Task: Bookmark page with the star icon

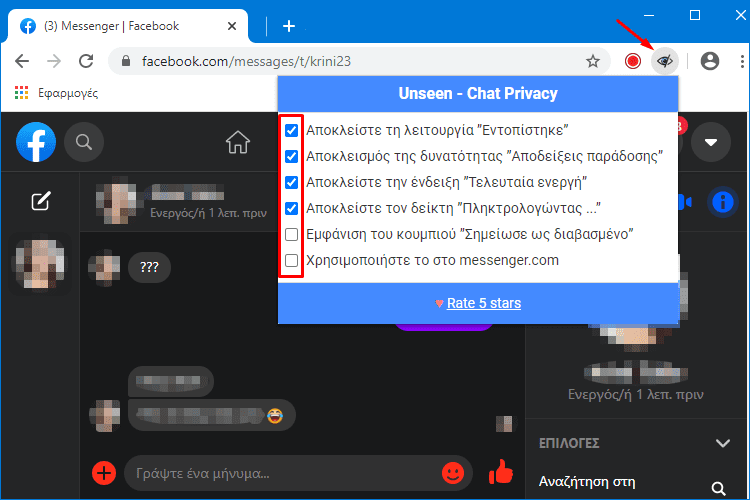Action: coord(593,61)
